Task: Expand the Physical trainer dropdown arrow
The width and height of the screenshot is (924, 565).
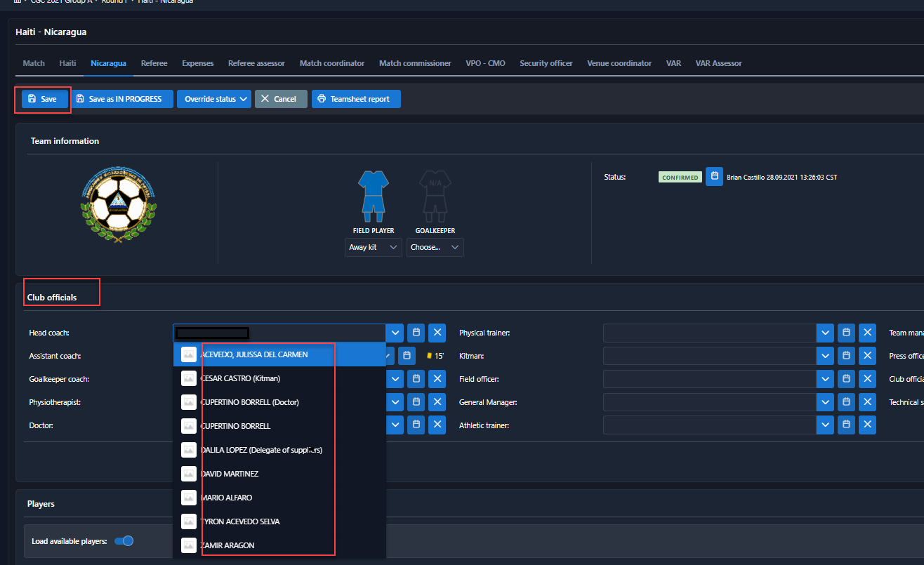Action: pos(826,333)
